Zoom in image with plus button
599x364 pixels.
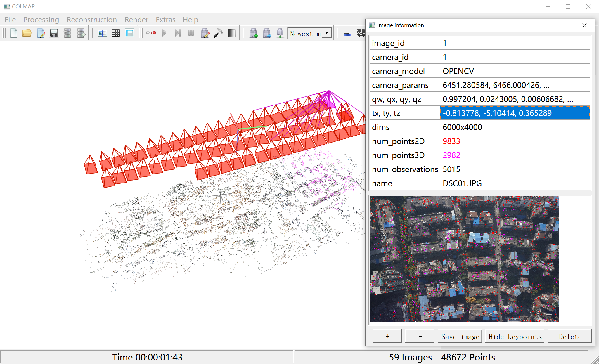pyautogui.click(x=387, y=337)
